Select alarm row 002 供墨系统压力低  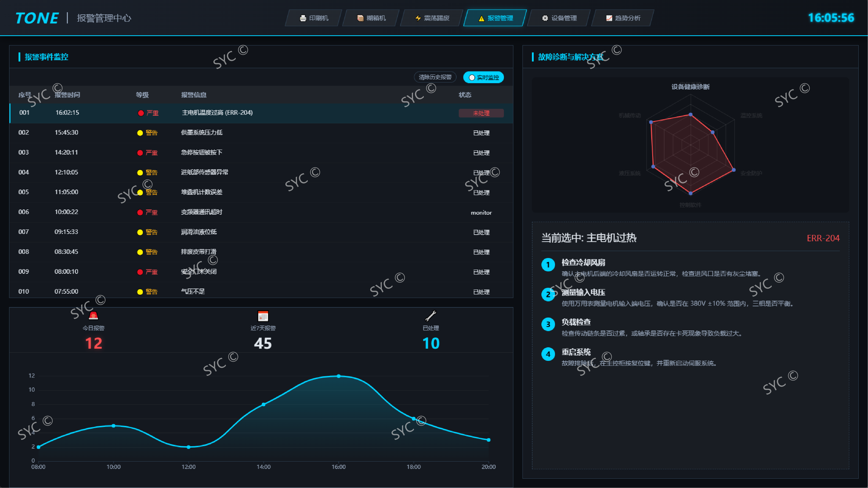201,133
